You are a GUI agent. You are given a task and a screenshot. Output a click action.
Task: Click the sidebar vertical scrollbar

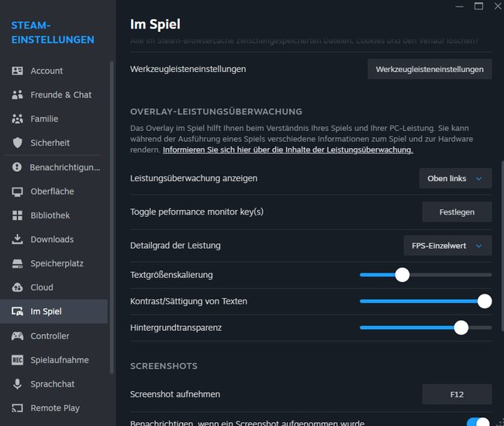click(x=112, y=218)
